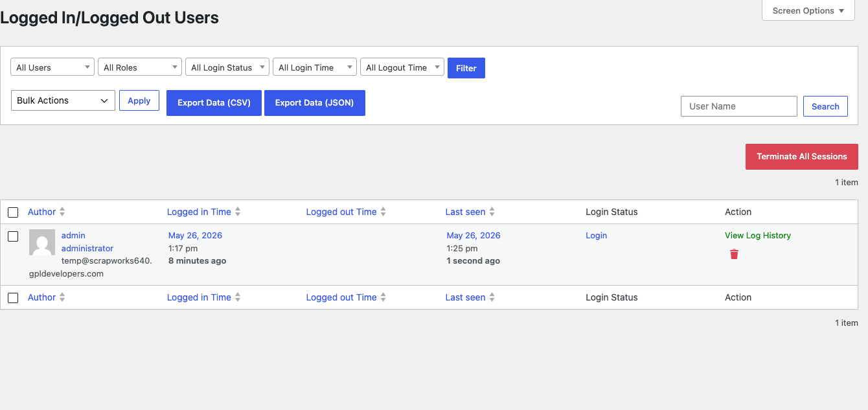868x410 pixels.
Task: Click the '1:17 pm' login time
Action: click(183, 249)
